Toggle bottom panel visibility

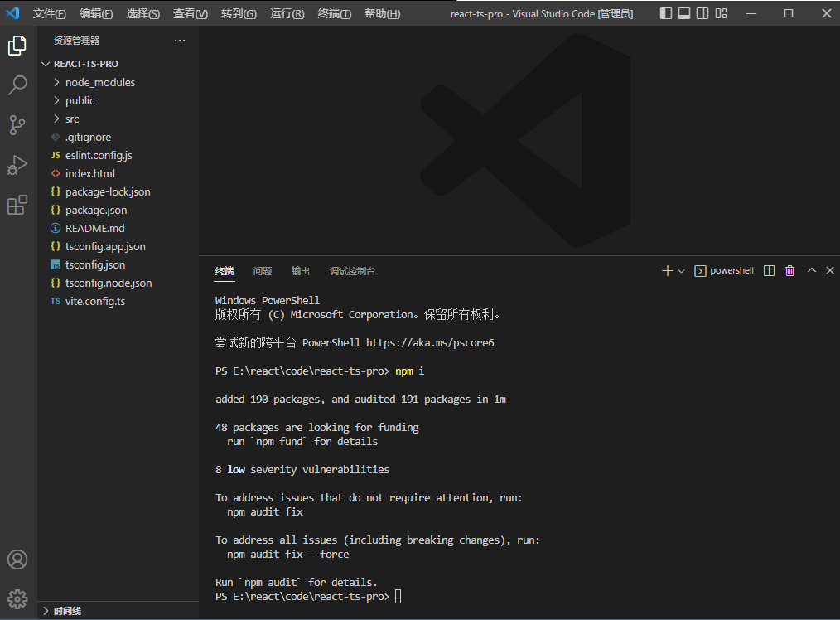pyautogui.click(x=684, y=13)
